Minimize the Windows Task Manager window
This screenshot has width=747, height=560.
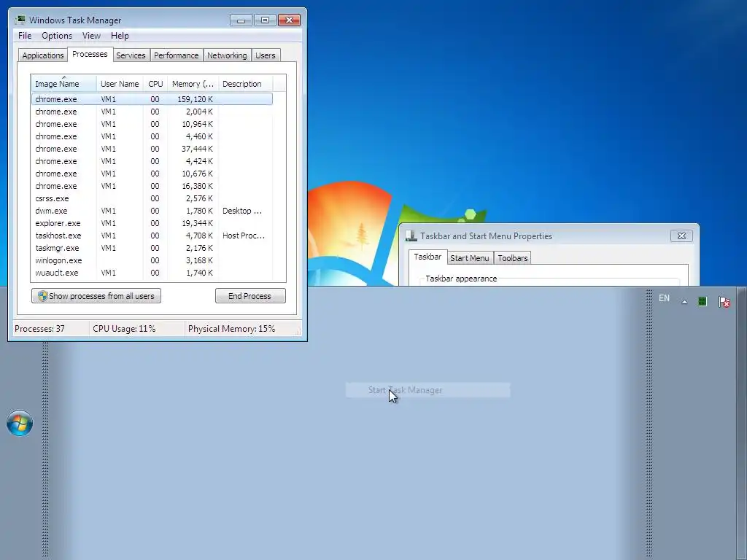241,20
